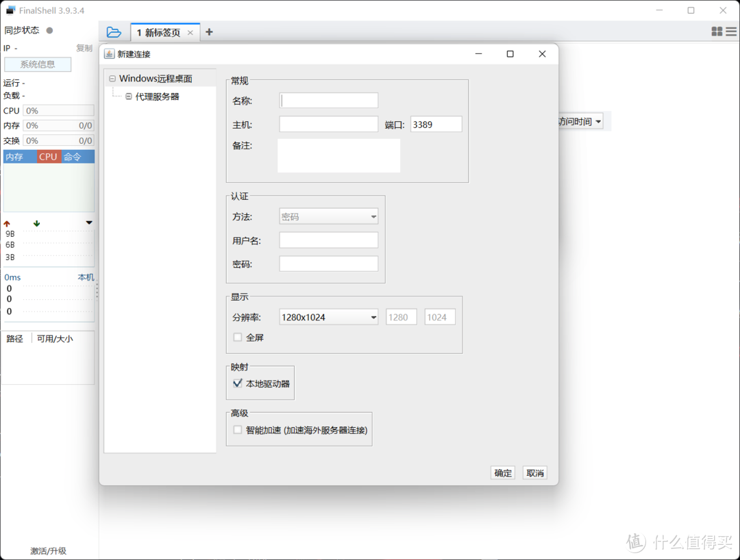740x560 pixels.
Task: Focus the 用户名 input field
Action: (328, 240)
